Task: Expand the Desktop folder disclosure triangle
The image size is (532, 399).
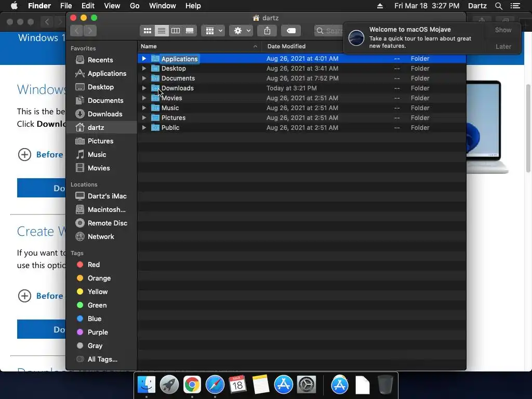Action: (x=144, y=69)
